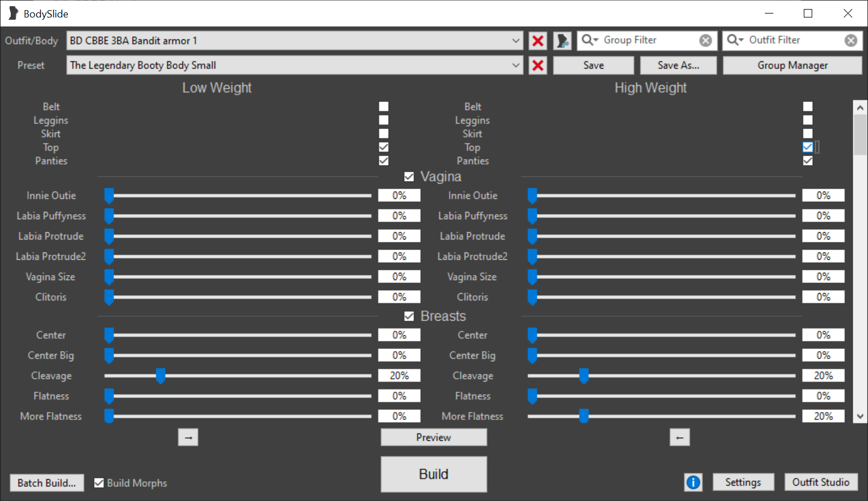Click the BodySlide app icon in title bar
868x501 pixels.
13,14
